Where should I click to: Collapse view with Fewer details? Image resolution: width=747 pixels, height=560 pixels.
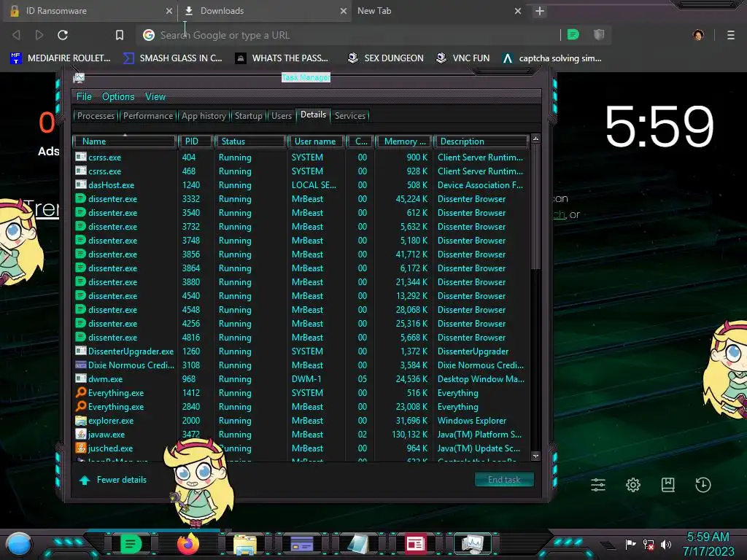coord(113,480)
